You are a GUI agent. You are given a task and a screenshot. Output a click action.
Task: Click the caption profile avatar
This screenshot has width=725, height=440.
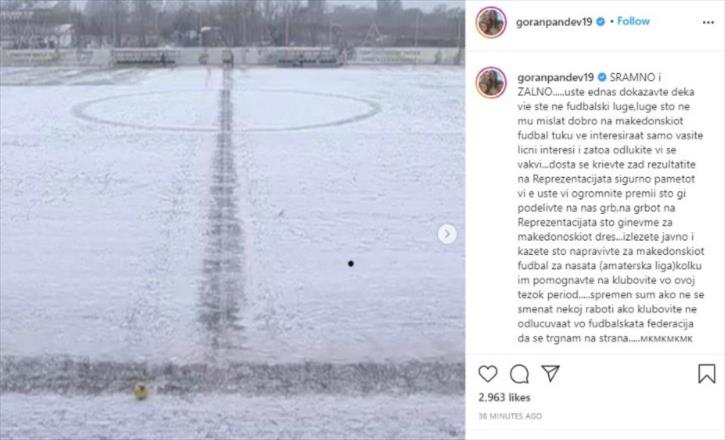click(x=491, y=83)
